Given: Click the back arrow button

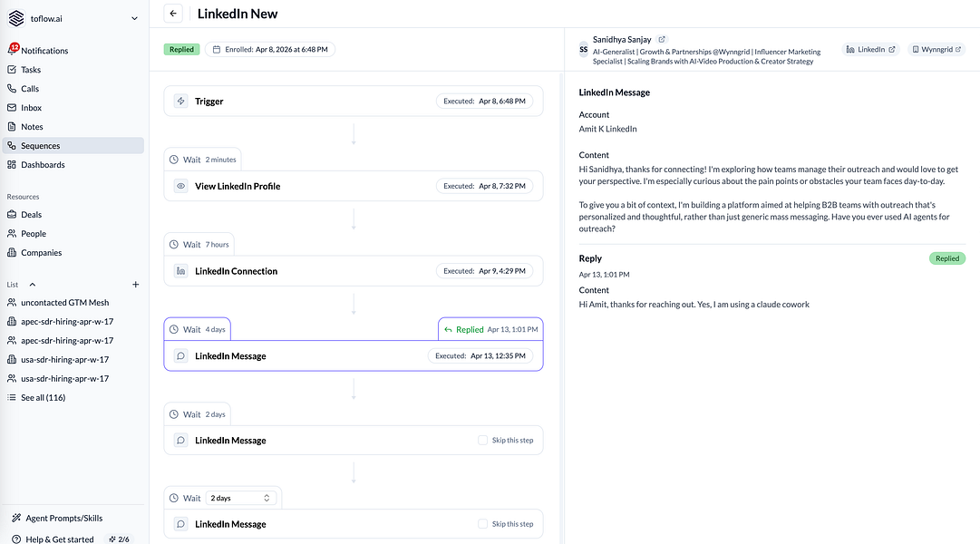Looking at the screenshot, I should click(x=173, y=13).
